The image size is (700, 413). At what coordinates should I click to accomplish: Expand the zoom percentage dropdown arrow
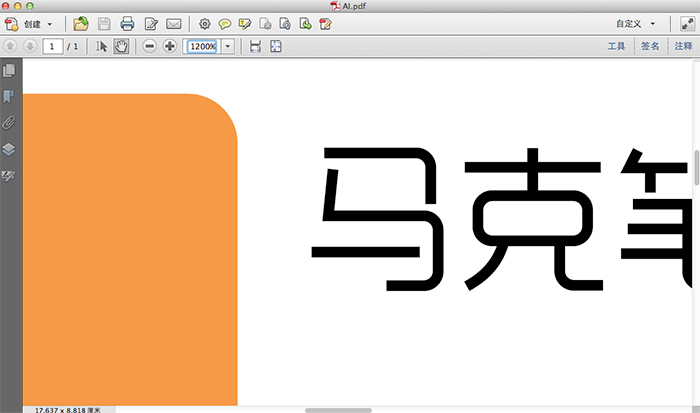click(x=228, y=46)
